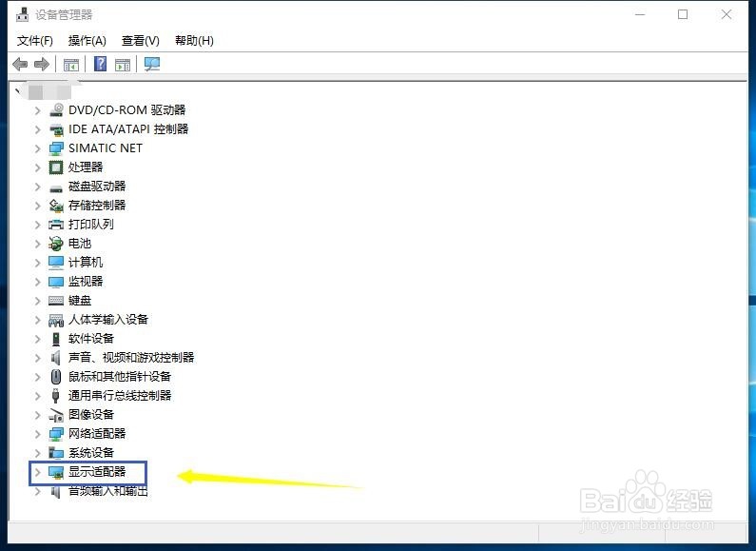The image size is (756, 551).
Task: Select the 通用串行总线控制器 USB icon
Action: click(56, 396)
